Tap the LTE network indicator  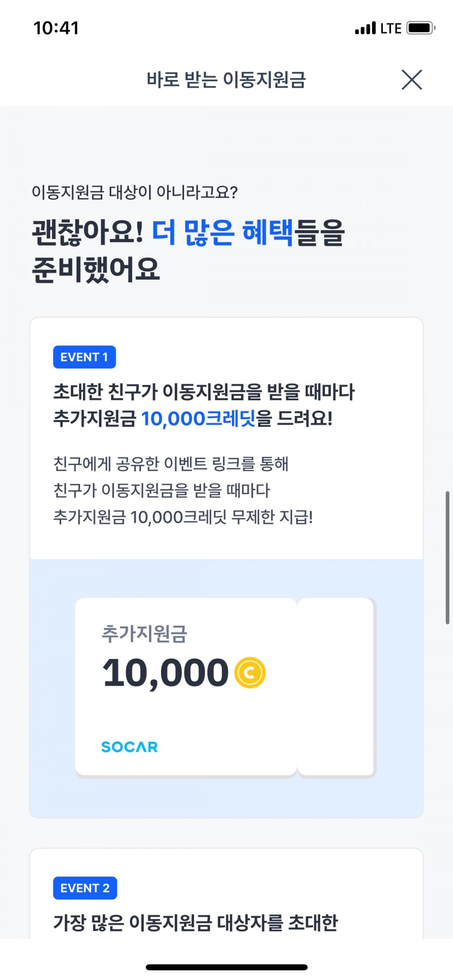tap(391, 29)
